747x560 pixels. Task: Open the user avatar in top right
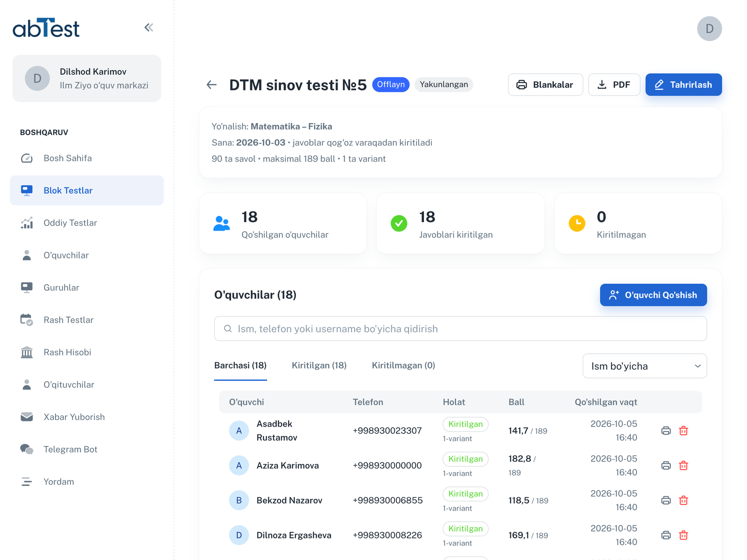tap(709, 28)
